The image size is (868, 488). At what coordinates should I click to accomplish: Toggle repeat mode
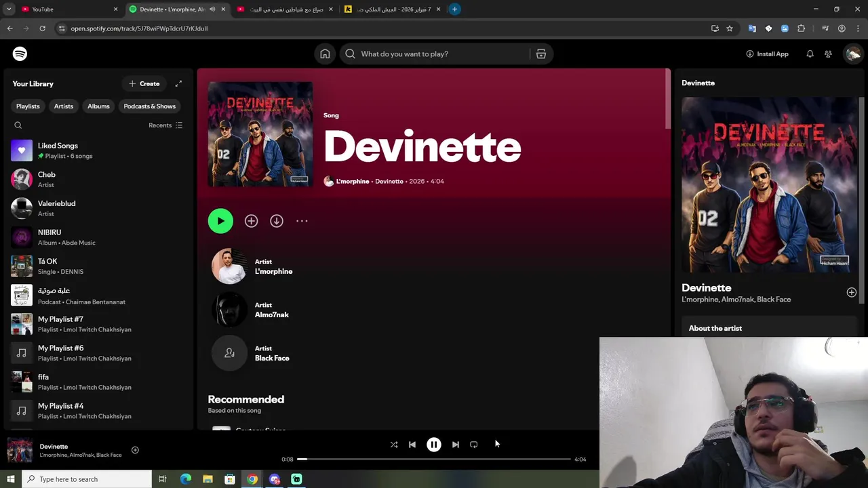pos(474,445)
